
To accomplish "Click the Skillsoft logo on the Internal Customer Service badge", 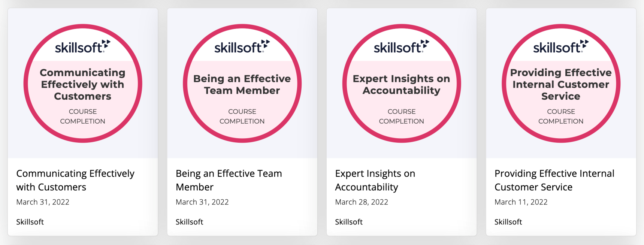I will (561, 47).
